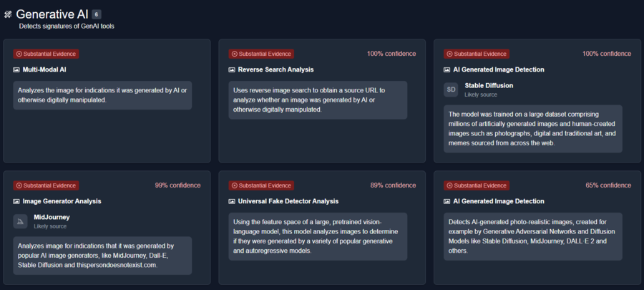The width and height of the screenshot is (644, 290).
Task: Click the count badge showing 6
Action: pos(96,14)
